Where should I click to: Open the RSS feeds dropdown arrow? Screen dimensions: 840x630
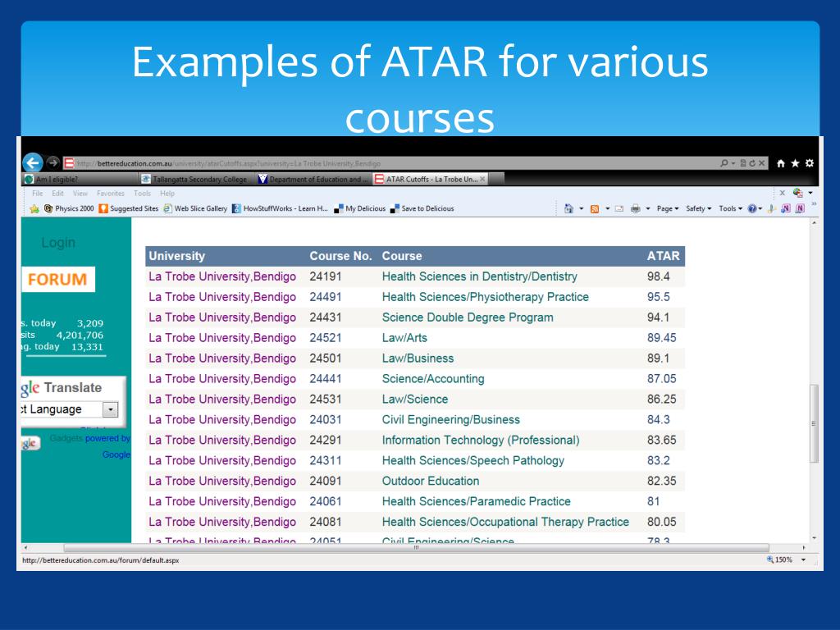[x=608, y=209]
